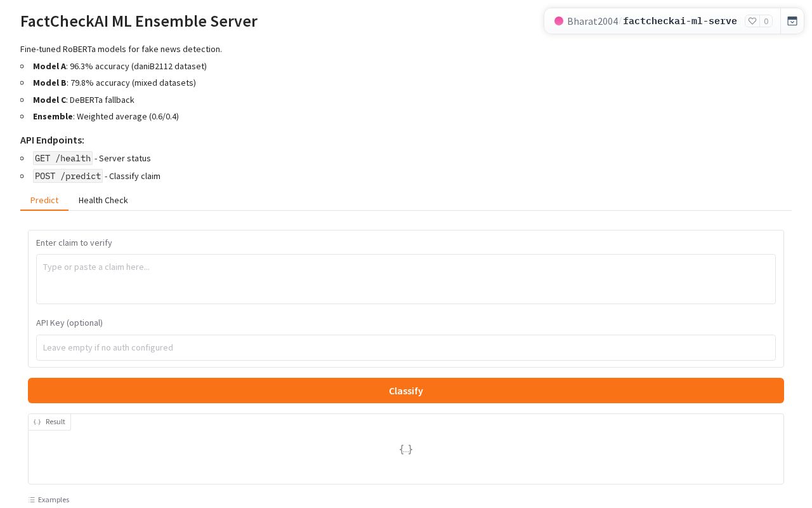Open the Bharat2004 profile link
Screen dimensions: 812x508
pos(593,21)
